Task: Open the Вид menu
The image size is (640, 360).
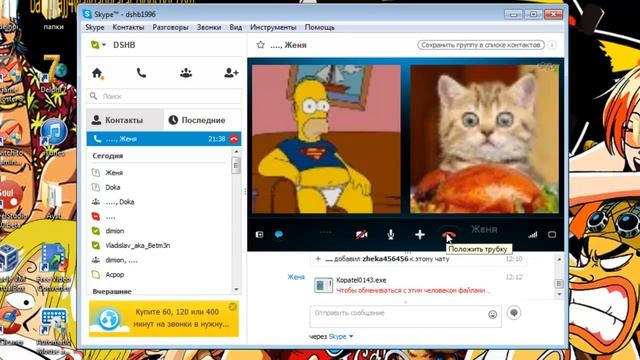Action: pos(236,27)
